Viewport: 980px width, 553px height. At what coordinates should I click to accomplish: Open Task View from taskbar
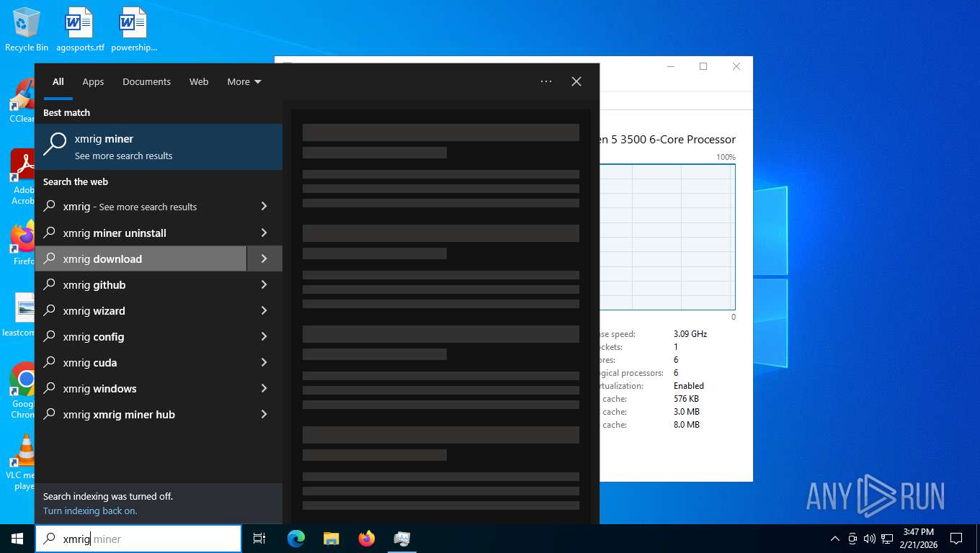point(259,539)
